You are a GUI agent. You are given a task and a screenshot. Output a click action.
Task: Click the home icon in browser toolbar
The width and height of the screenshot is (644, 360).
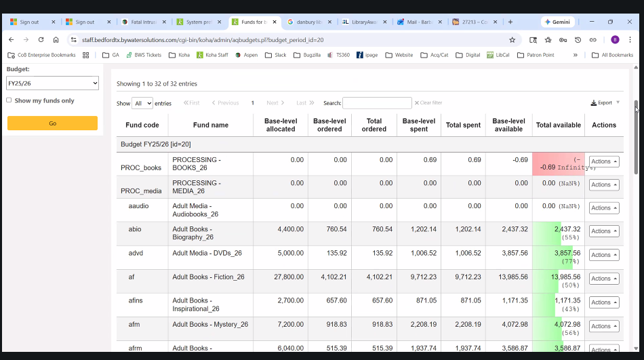[56, 40]
